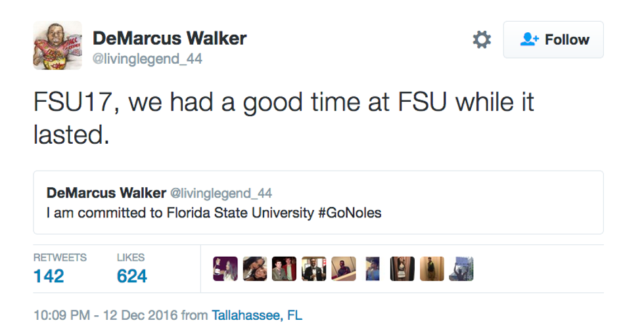
Task: Open the quoted tweet about committing to FSU
Action: click(318, 202)
